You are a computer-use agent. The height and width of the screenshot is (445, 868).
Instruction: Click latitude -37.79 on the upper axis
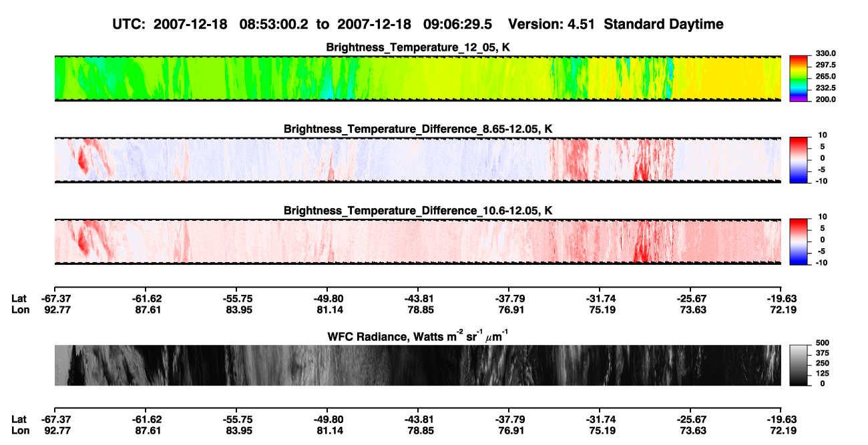tap(509, 298)
